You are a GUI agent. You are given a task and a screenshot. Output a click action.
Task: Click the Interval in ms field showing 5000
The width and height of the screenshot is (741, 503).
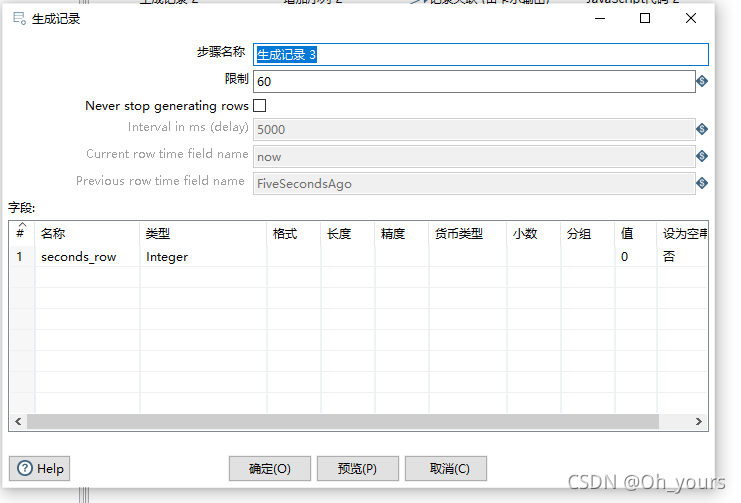tap(474, 129)
